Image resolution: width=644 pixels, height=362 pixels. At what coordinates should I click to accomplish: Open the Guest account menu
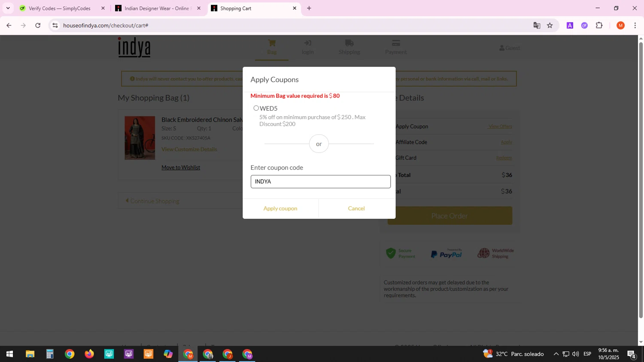(510, 48)
